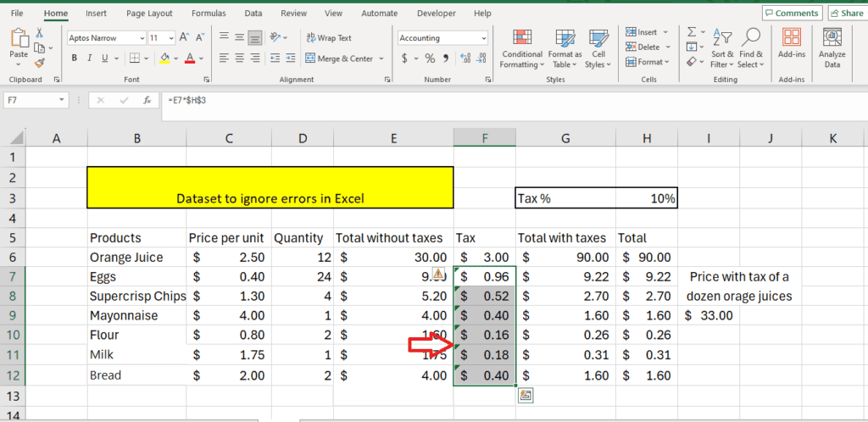Switch to the Formulas ribbon tab
The height and width of the screenshot is (422, 868).
click(209, 14)
